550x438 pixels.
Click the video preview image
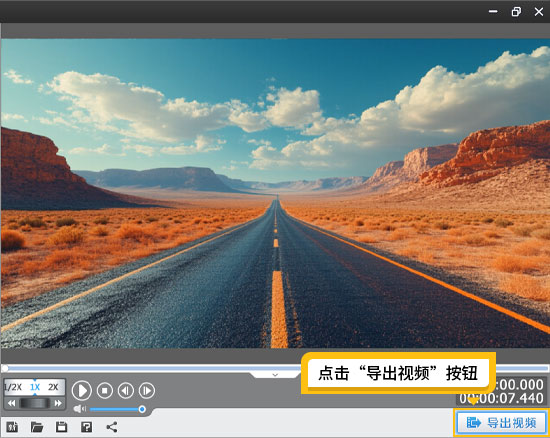(275, 193)
